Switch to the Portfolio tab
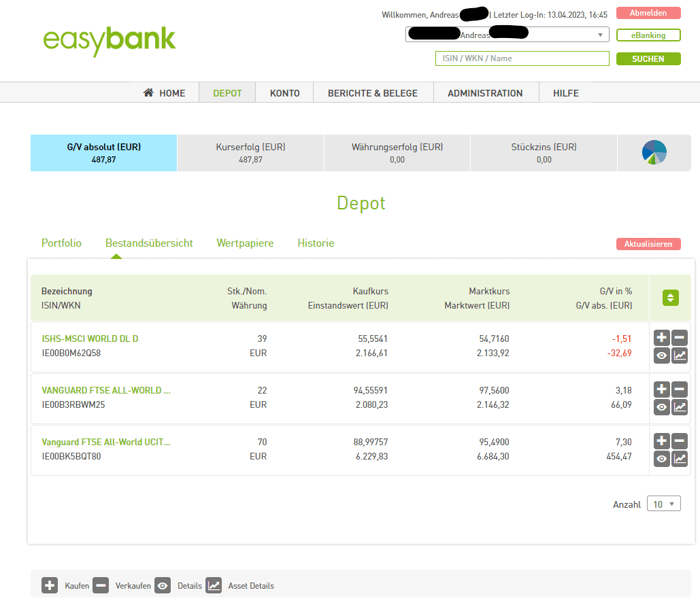700x607 pixels. pos(62,243)
